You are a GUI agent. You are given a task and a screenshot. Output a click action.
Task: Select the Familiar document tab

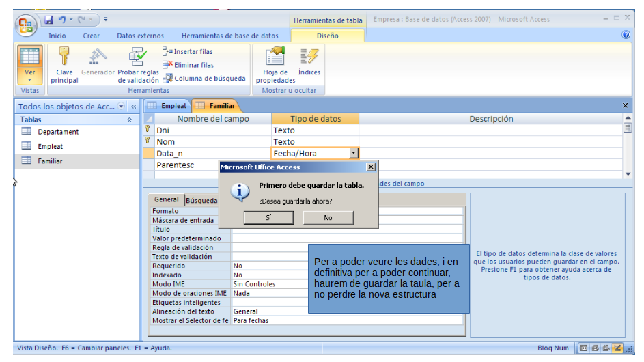click(215, 106)
